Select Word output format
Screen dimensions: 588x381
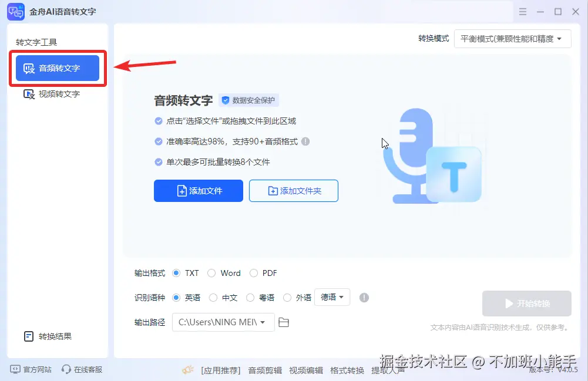tap(211, 273)
